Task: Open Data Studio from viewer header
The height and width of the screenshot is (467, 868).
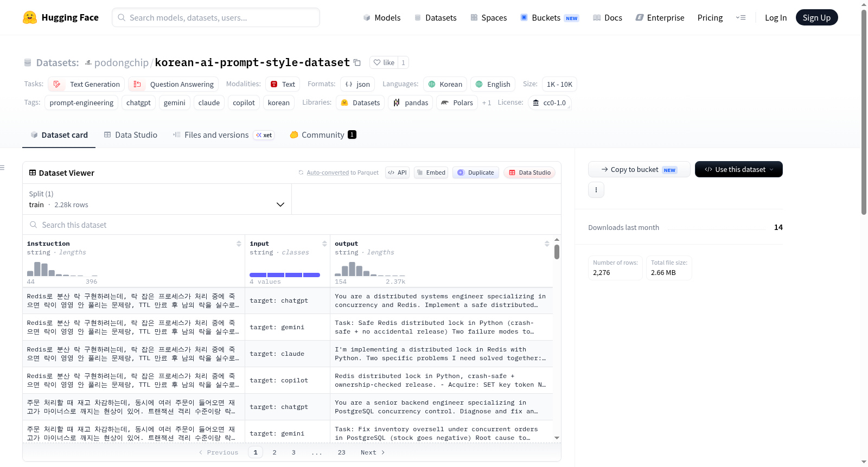Action: (x=529, y=172)
